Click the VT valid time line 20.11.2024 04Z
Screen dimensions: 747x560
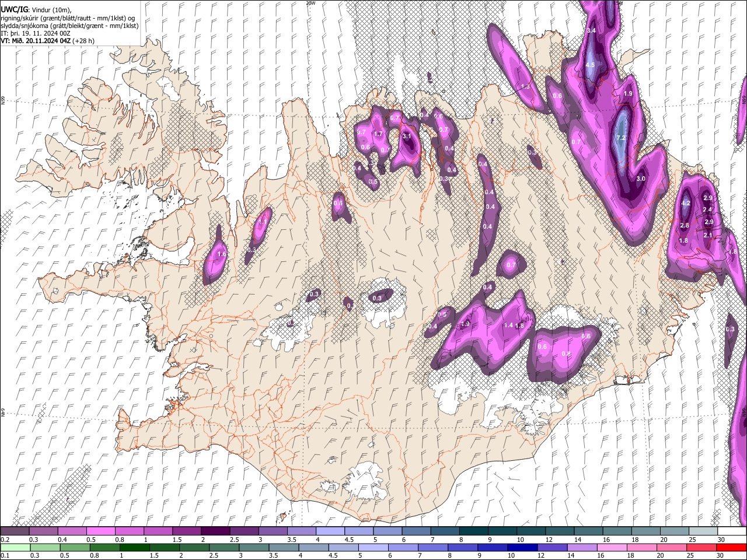(48, 41)
